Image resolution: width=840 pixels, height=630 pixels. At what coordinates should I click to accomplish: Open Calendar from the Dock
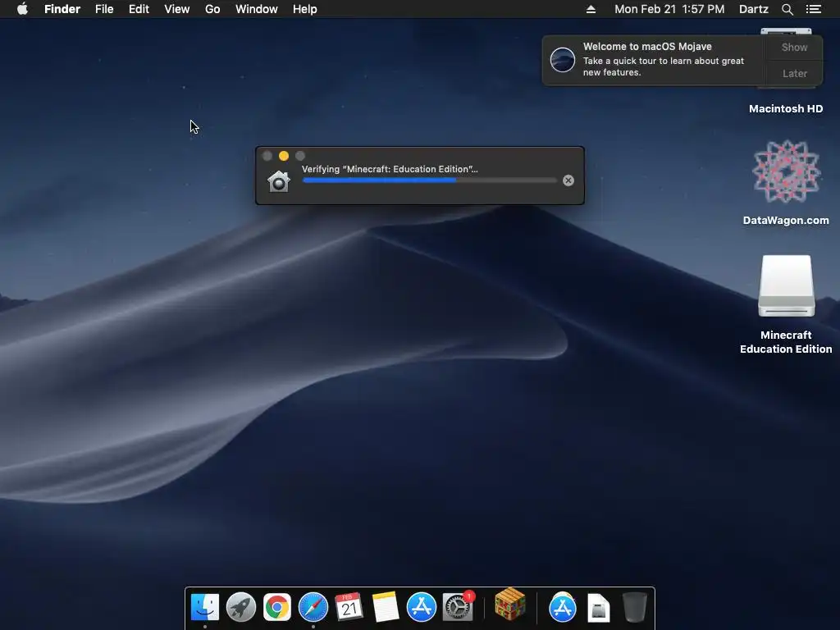coord(349,608)
